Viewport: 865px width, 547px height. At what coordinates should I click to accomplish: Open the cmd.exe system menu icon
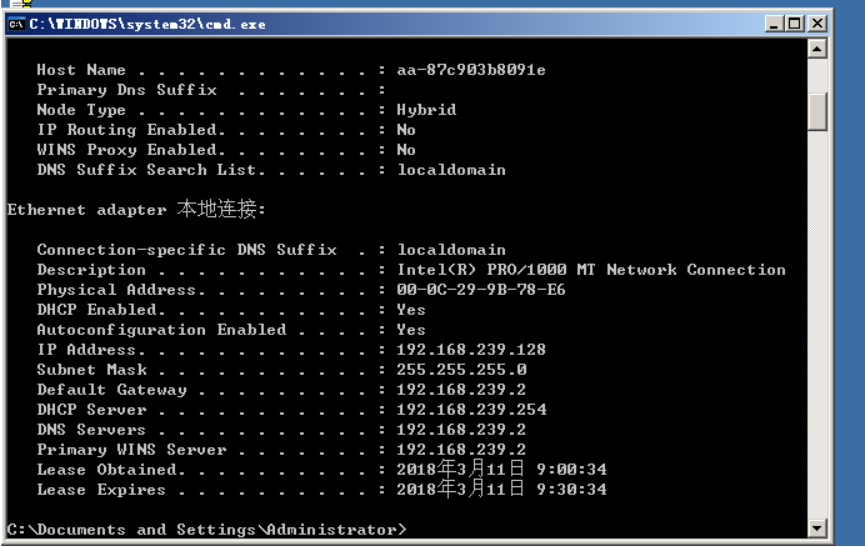16,23
